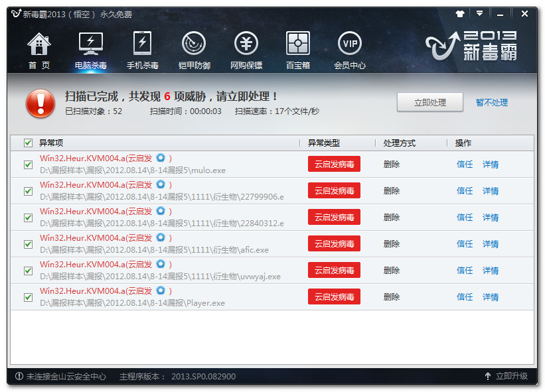Click 删除 action in the mulo.exe row
Viewport: 545px width, 392px height.
click(392, 164)
